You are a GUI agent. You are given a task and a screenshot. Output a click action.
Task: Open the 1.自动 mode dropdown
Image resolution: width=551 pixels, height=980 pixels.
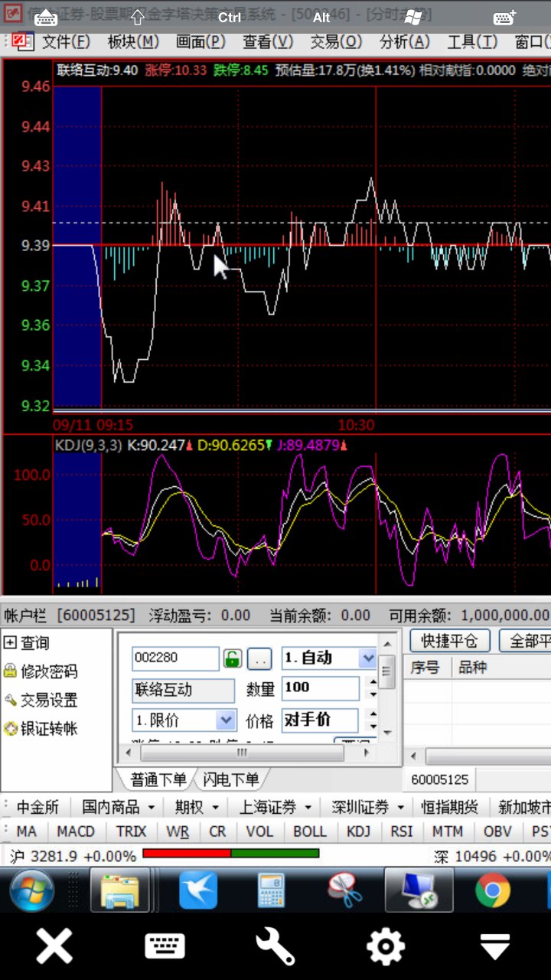368,658
